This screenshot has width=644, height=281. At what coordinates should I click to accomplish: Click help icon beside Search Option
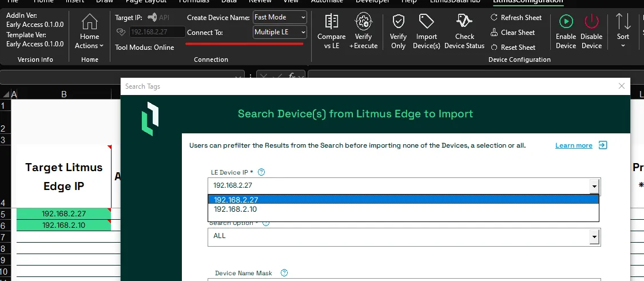click(266, 223)
